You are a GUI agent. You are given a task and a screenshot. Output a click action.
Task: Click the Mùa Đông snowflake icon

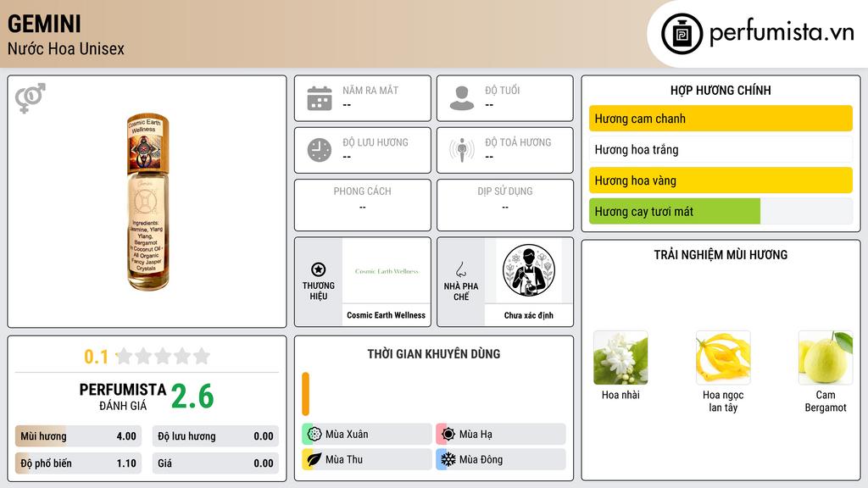click(x=448, y=459)
